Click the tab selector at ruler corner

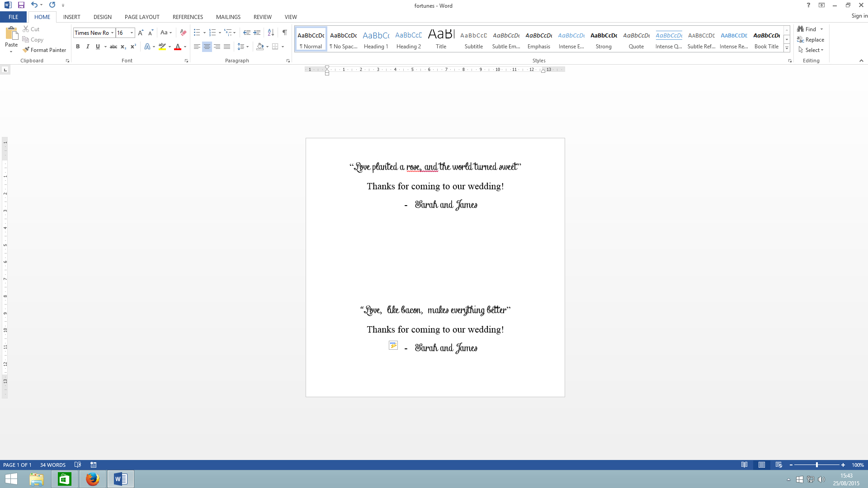[x=5, y=70]
